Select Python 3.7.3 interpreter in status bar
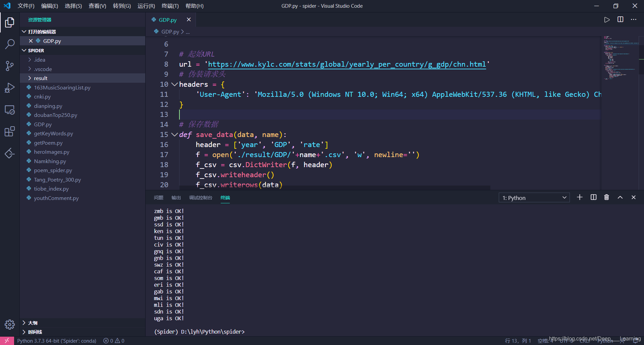This screenshot has height=345, width=644. (x=57, y=341)
